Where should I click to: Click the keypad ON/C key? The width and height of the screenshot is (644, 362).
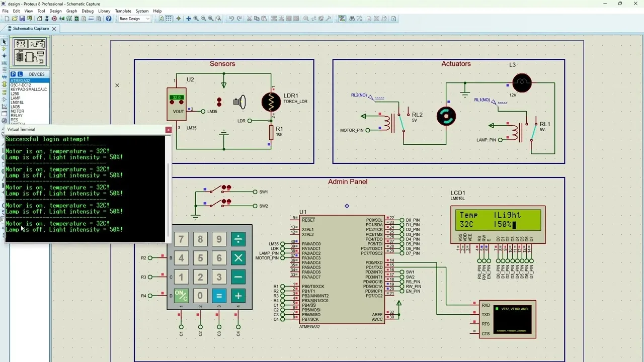[181, 296]
